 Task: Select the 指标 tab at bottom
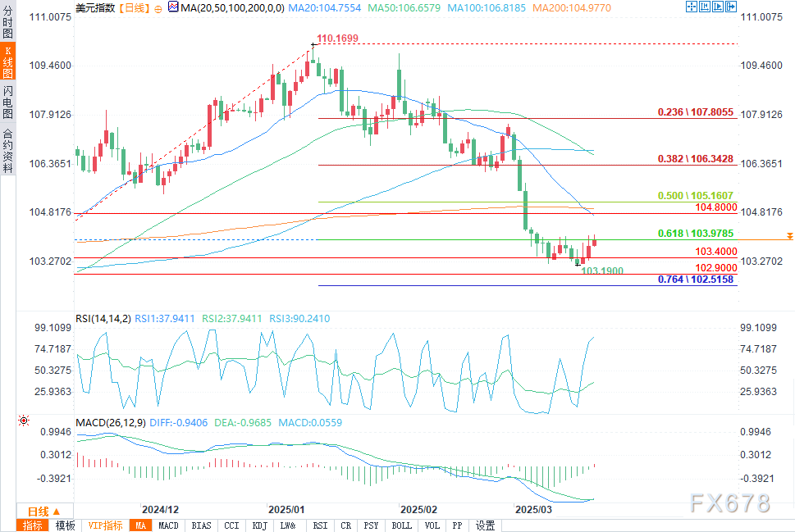pos(33,525)
